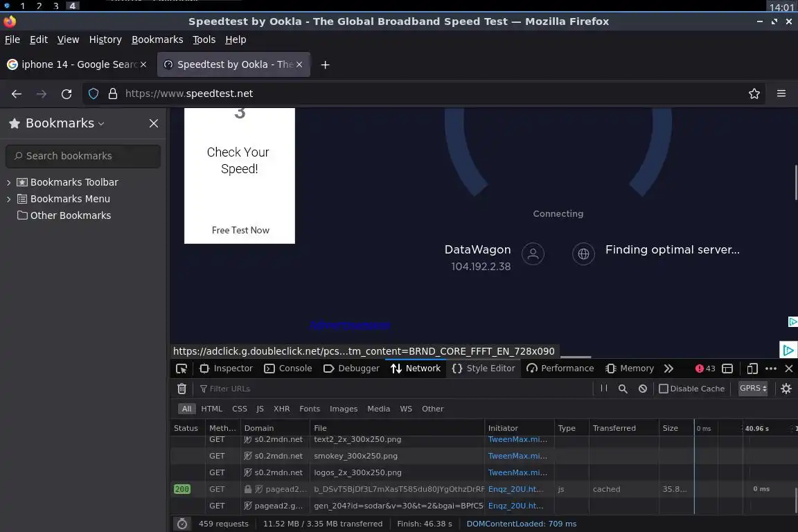Screen dimensions: 798x532
Task: Switch to the Style Editor tab
Action: pyautogui.click(x=484, y=369)
